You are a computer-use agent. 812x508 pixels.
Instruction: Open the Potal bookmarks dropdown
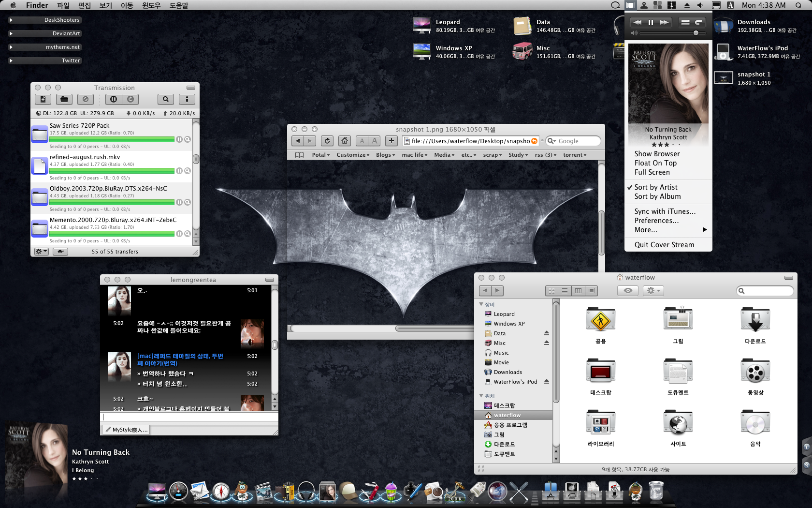click(321, 155)
